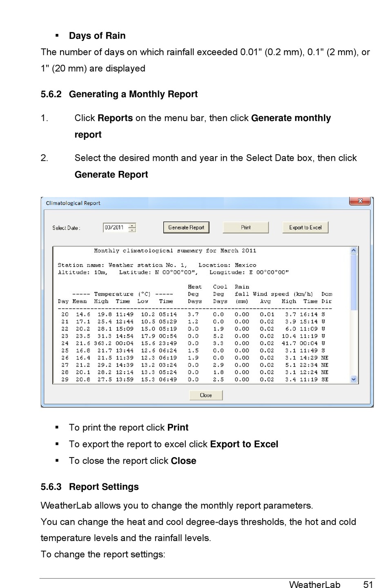Click the report vertical scrollbar thumb
Screen dimensions: 388x588
click(354, 282)
